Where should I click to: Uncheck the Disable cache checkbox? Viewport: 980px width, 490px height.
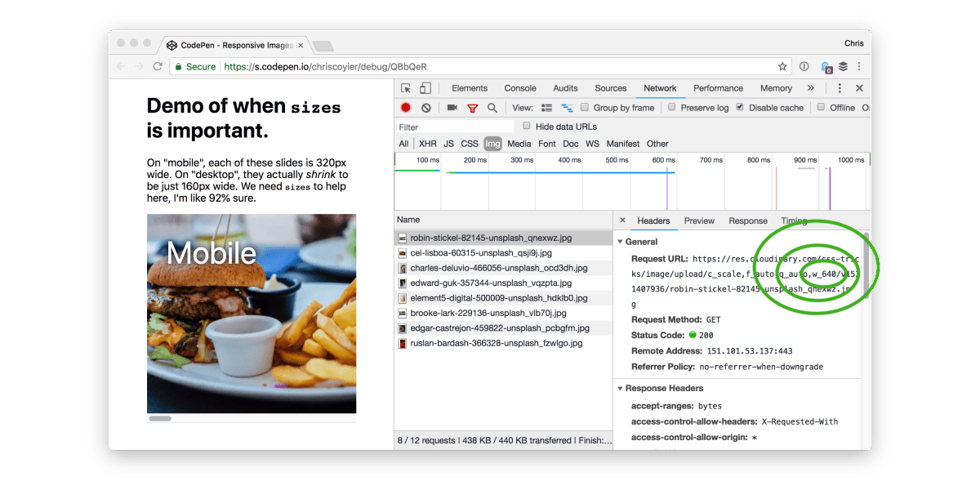point(740,107)
